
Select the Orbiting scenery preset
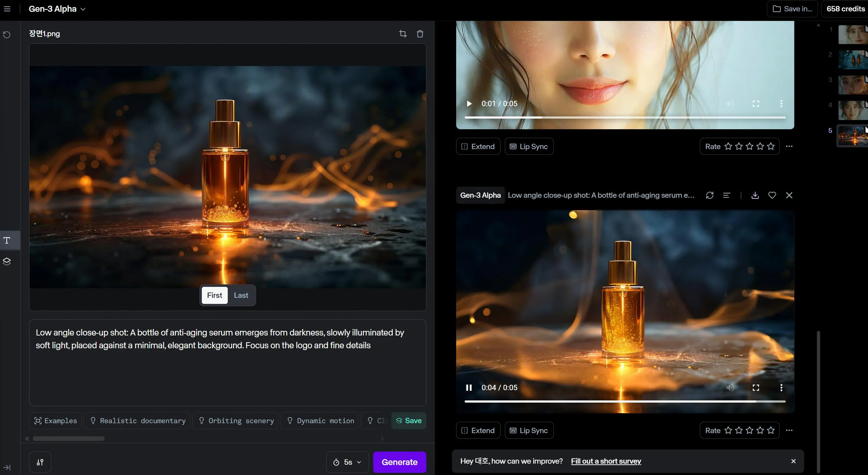coord(236,421)
